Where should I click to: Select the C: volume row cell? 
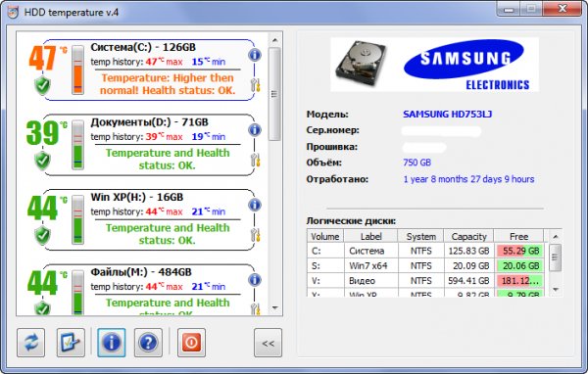point(325,251)
